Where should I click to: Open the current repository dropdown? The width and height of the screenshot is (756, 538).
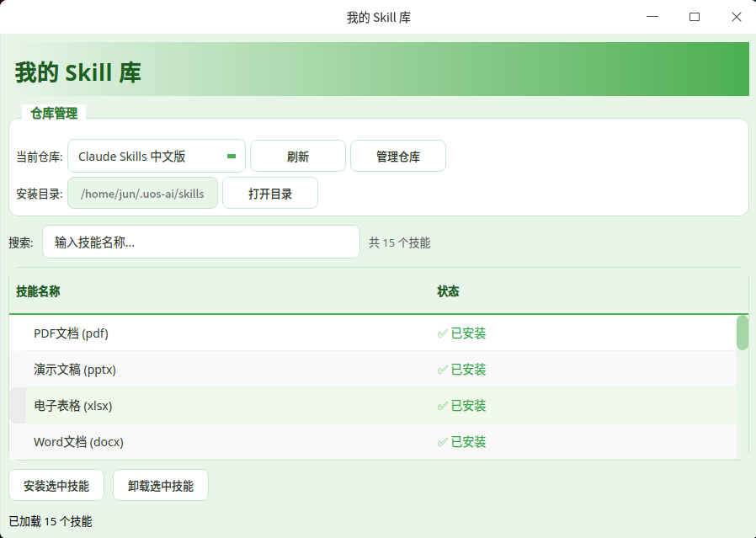click(x=157, y=156)
